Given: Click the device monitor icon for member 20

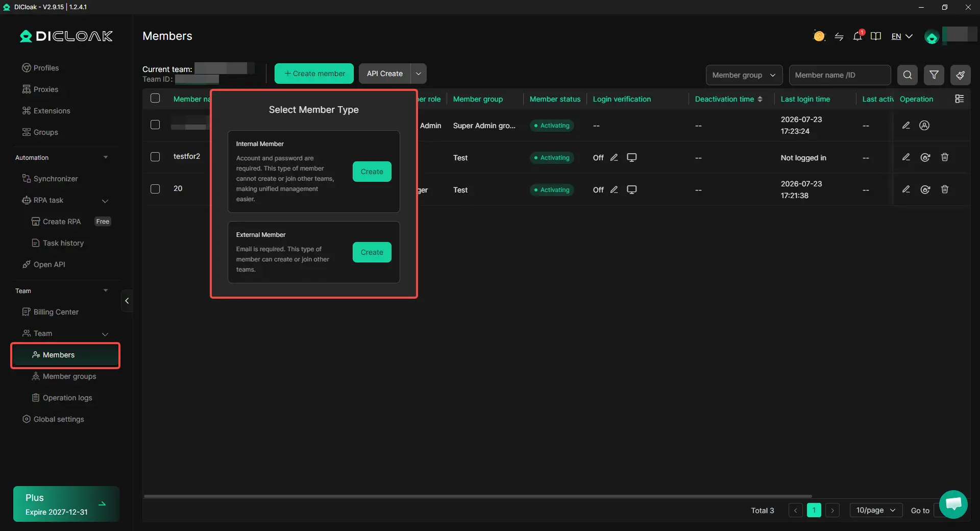Looking at the screenshot, I should coord(631,189).
